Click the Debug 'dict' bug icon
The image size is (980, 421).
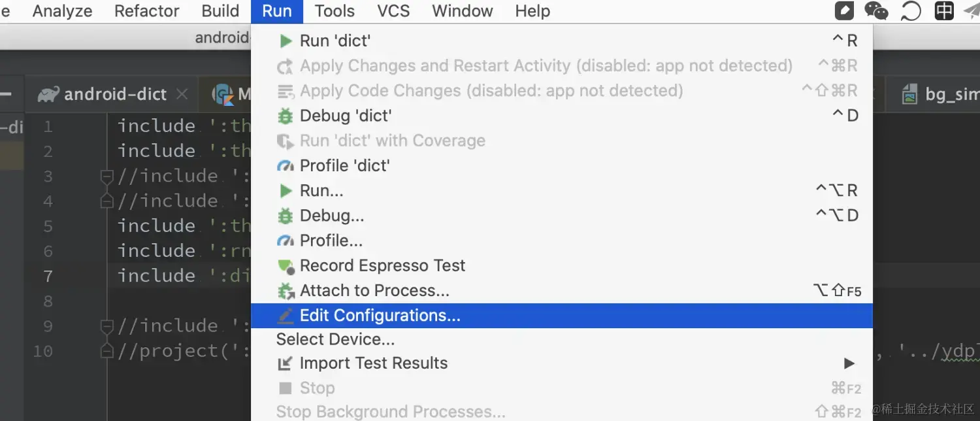(x=286, y=116)
